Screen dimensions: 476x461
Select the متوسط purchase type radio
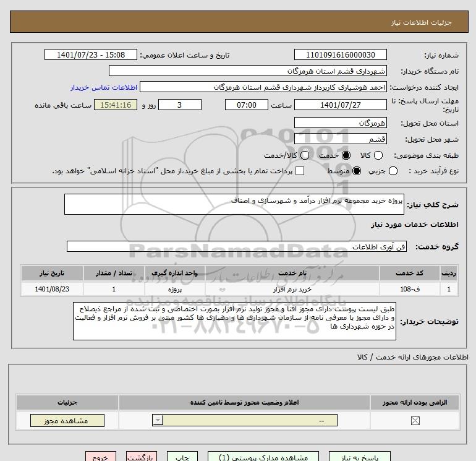(357, 171)
